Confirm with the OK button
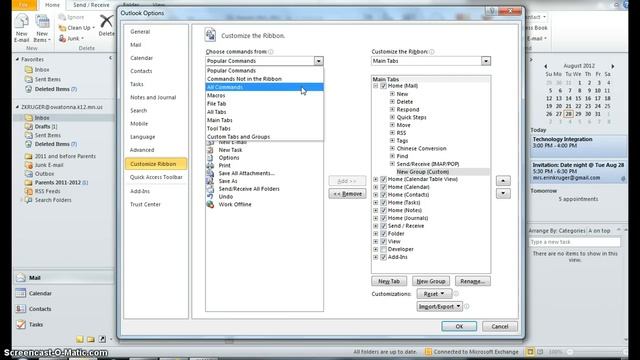This screenshot has height=360, width=640. coord(459,326)
